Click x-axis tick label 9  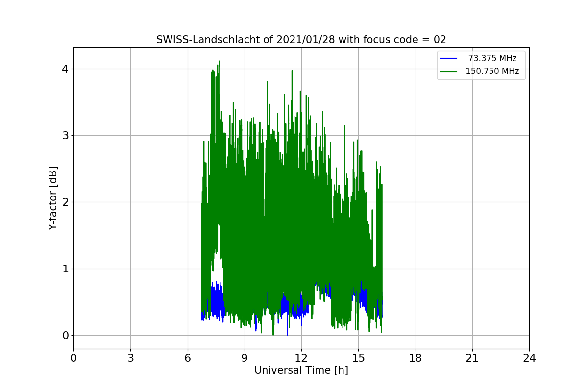coord(245,358)
